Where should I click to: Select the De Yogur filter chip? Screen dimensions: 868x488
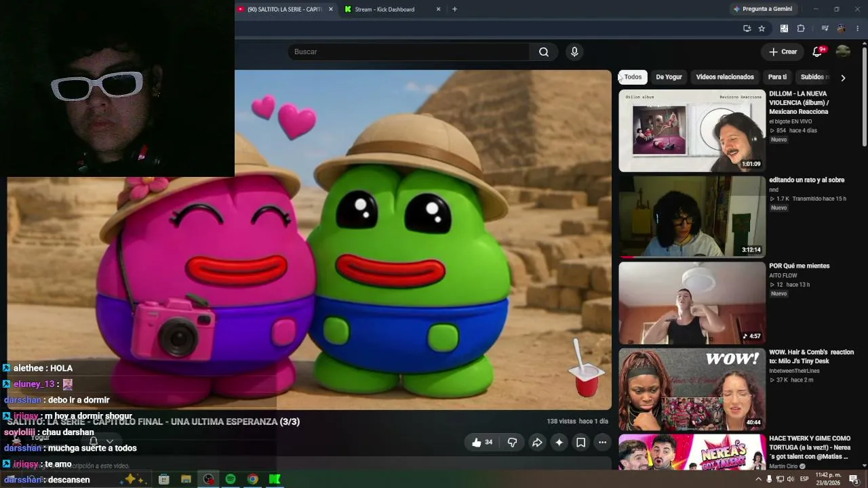click(x=669, y=77)
